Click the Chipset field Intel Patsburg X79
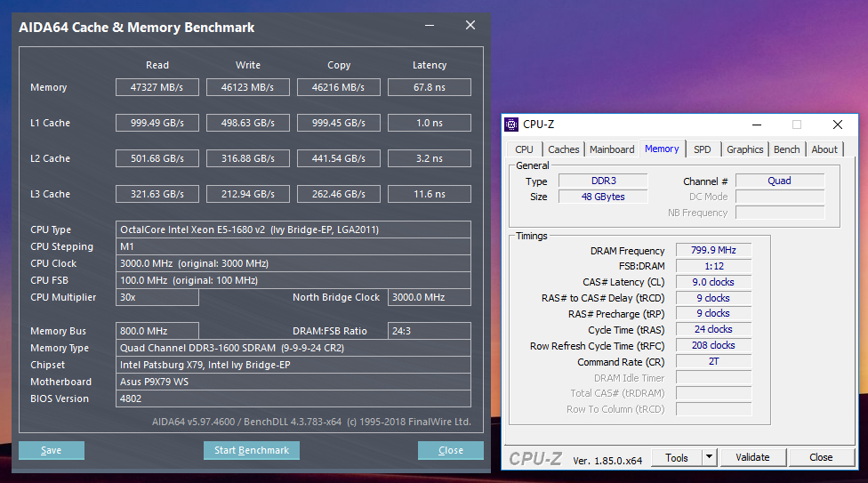The width and height of the screenshot is (868, 483). [293, 365]
